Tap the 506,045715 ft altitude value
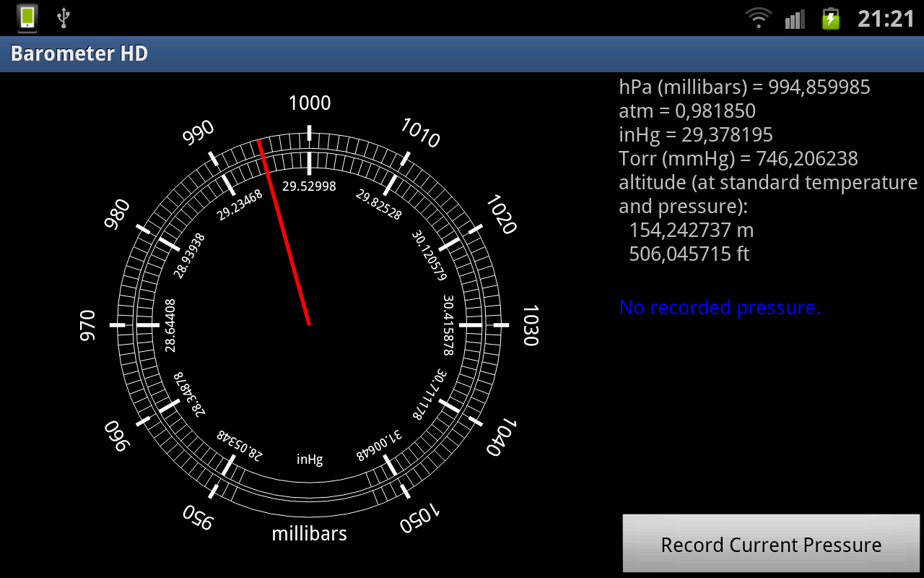 (x=689, y=254)
